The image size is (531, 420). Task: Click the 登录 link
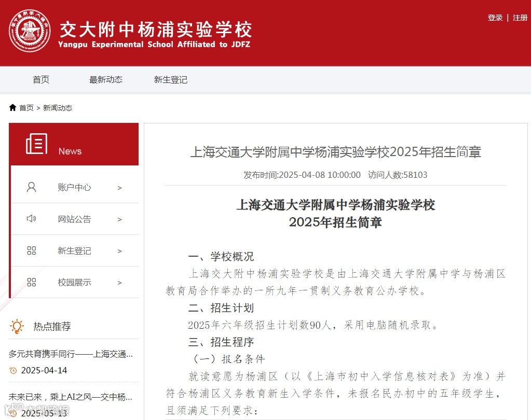pyautogui.click(x=495, y=18)
